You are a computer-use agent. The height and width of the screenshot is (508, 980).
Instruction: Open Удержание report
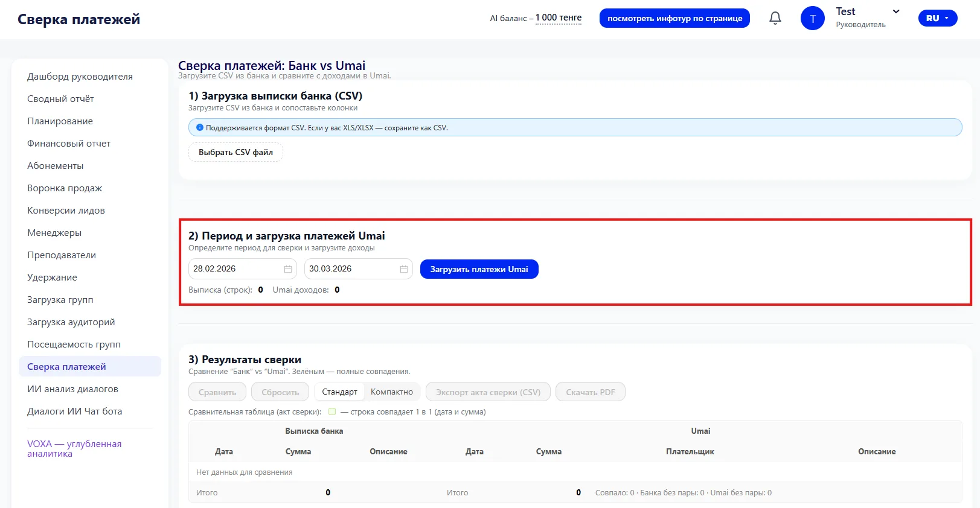pyautogui.click(x=52, y=278)
